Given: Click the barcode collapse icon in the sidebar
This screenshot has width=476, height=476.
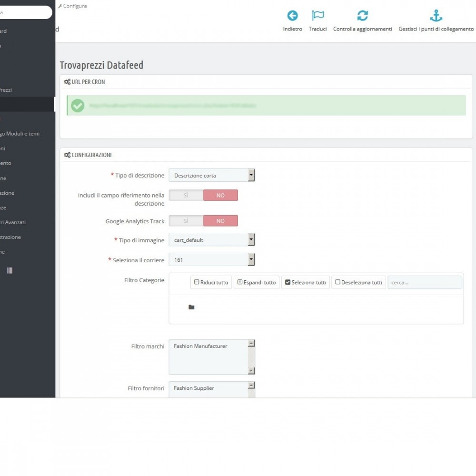Looking at the screenshot, I should pyautogui.click(x=10, y=270).
